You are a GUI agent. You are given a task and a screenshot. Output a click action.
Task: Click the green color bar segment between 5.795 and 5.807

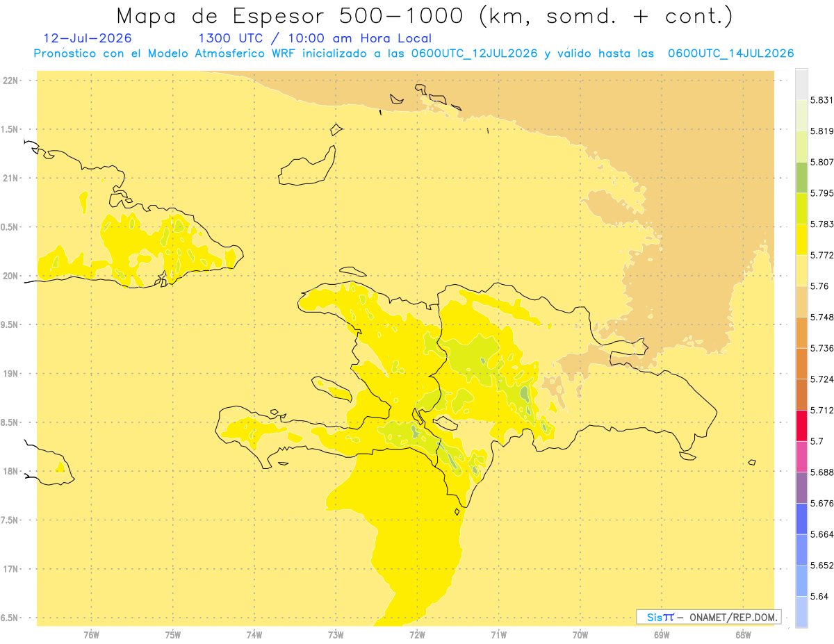(801, 177)
